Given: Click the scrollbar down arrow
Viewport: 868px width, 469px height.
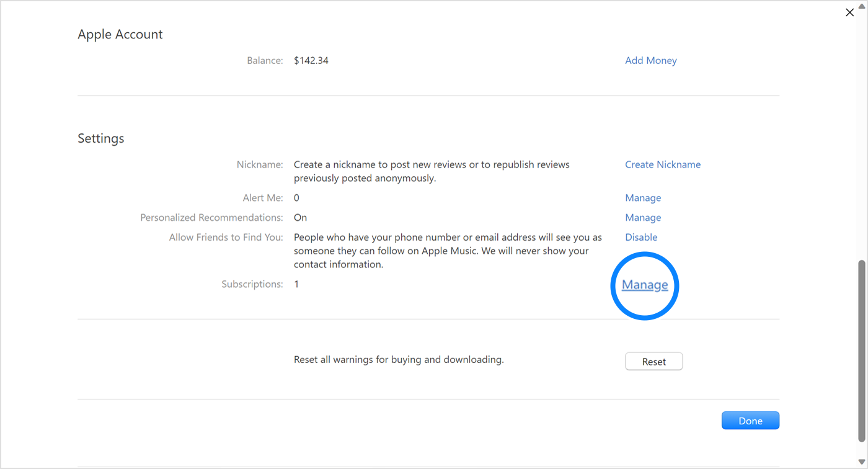Looking at the screenshot, I should (x=861, y=462).
